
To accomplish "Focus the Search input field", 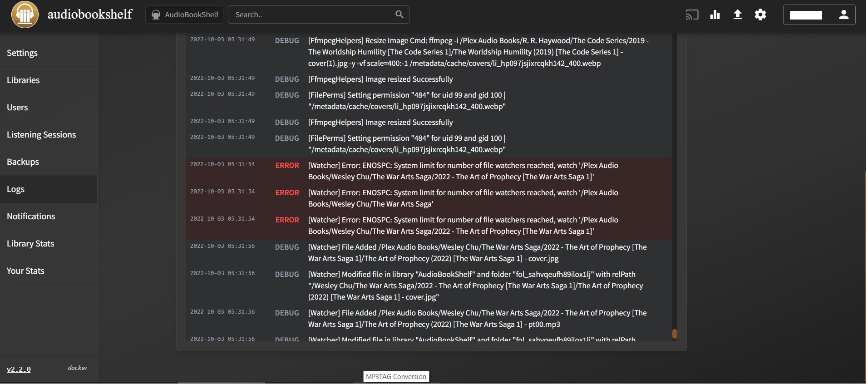I will [318, 15].
